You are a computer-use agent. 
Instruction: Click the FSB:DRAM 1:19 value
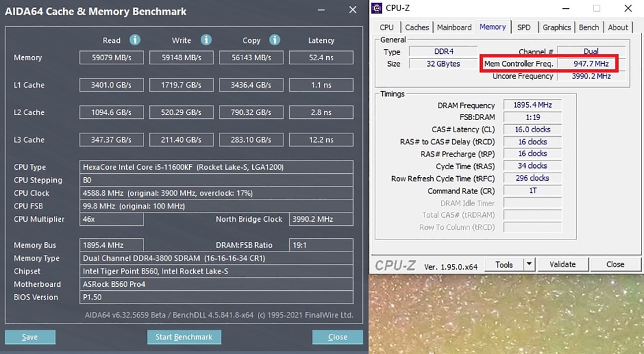point(532,117)
